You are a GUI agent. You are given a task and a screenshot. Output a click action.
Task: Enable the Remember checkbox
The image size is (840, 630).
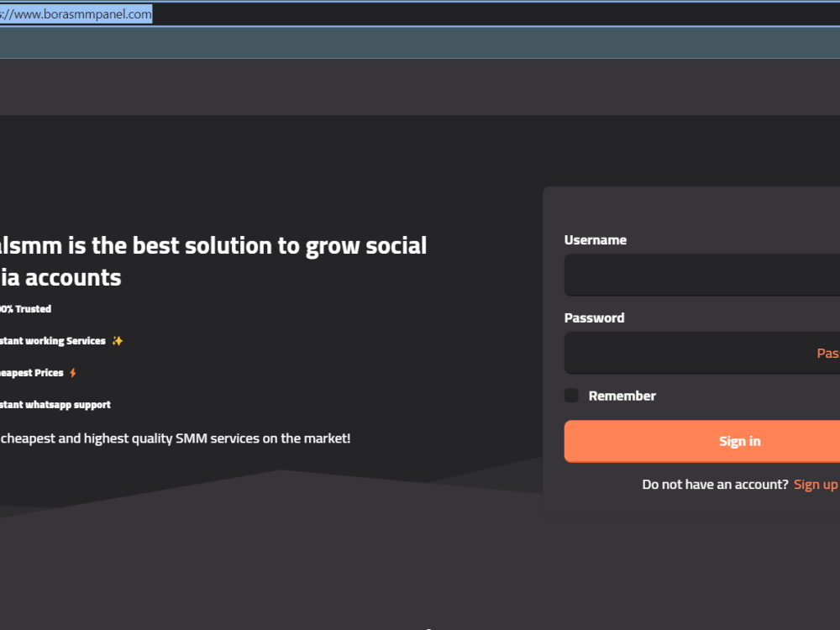571,395
